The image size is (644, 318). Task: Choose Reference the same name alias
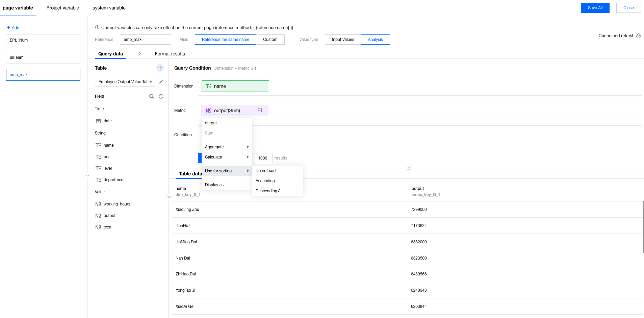coord(225,40)
